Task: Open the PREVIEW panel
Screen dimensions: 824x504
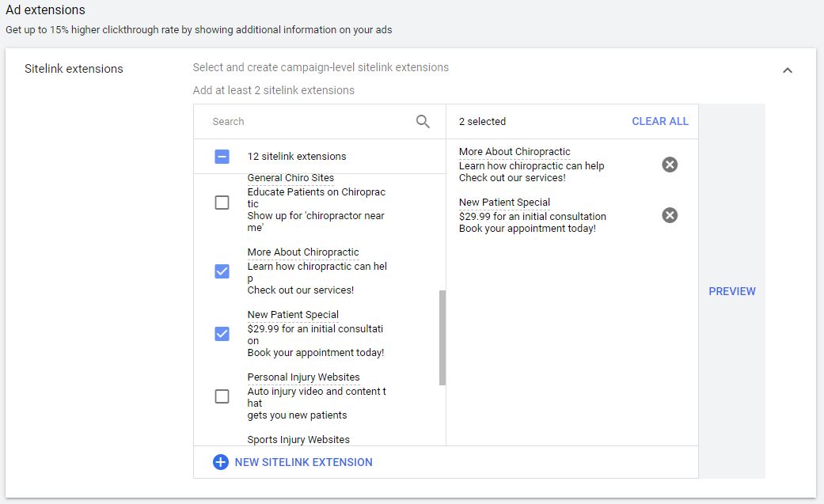Action: coord(731,291)
